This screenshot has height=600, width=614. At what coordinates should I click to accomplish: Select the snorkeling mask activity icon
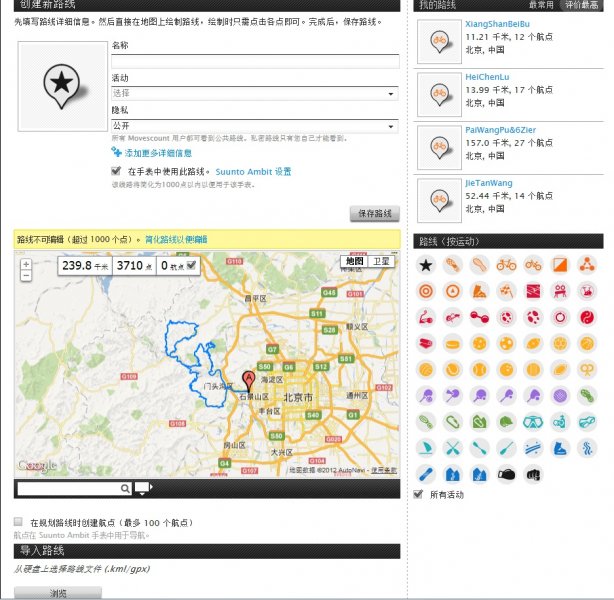click(533, 421)
